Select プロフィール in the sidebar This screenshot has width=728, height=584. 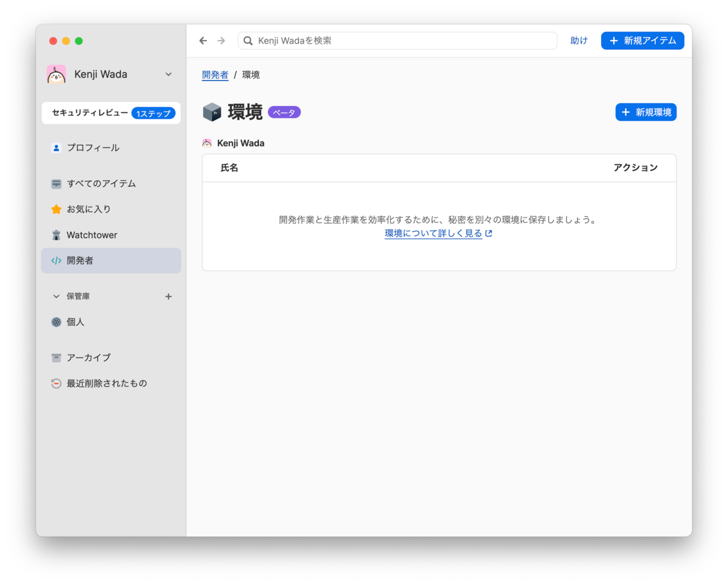(111, 147)
